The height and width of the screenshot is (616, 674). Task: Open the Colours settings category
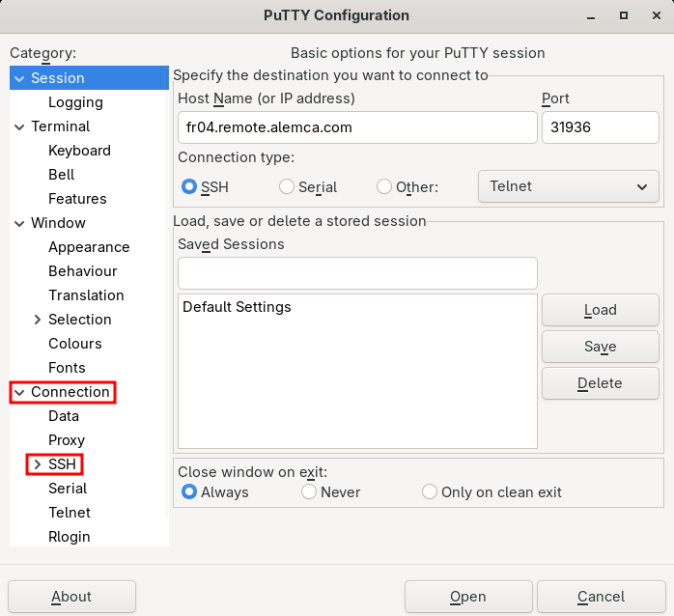coord(75,344)
